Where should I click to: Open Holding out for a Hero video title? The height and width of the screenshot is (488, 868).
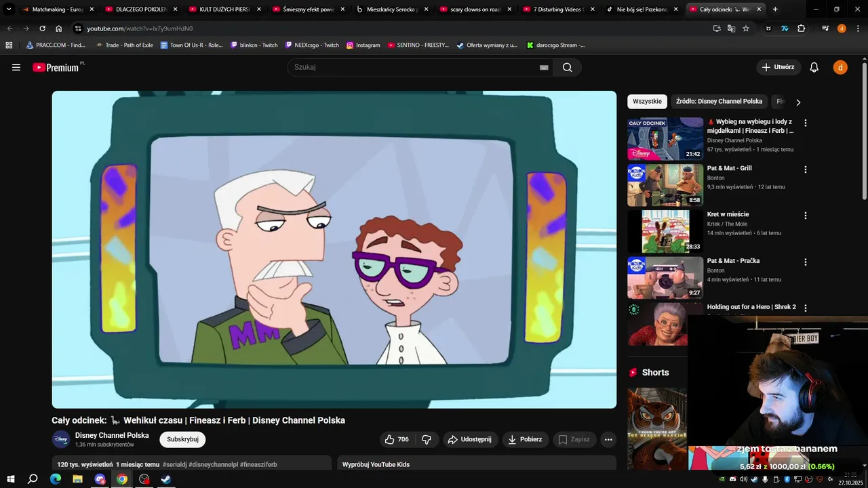point(751,307)
